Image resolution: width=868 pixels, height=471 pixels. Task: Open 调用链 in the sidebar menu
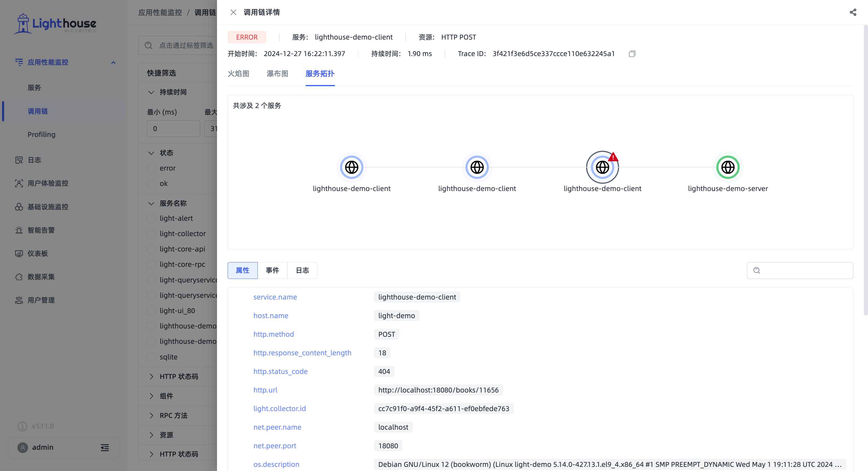point(38,111)
